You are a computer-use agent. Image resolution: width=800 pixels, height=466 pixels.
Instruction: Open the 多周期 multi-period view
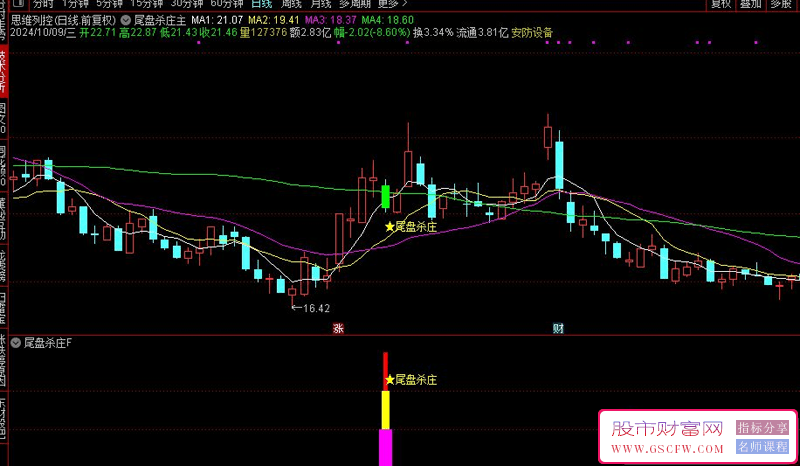355,4
